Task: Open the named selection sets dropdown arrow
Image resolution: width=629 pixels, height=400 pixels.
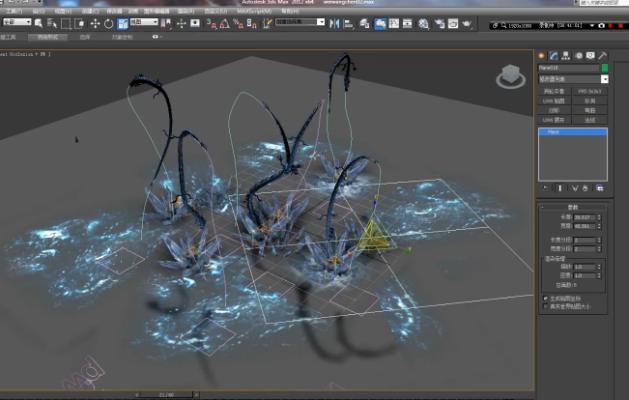Action: (x=321, y=22)
